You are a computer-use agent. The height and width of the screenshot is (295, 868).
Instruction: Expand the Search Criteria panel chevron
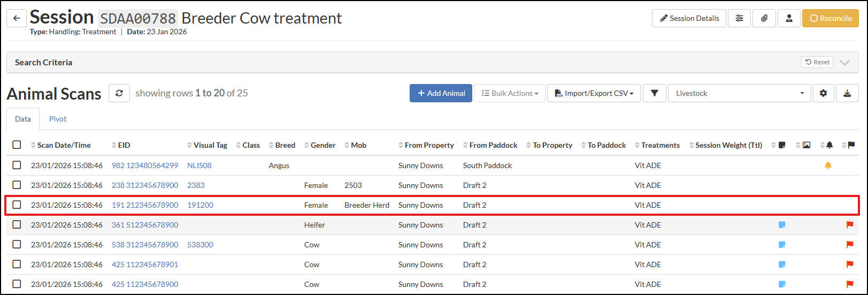(x=844, y=62)
